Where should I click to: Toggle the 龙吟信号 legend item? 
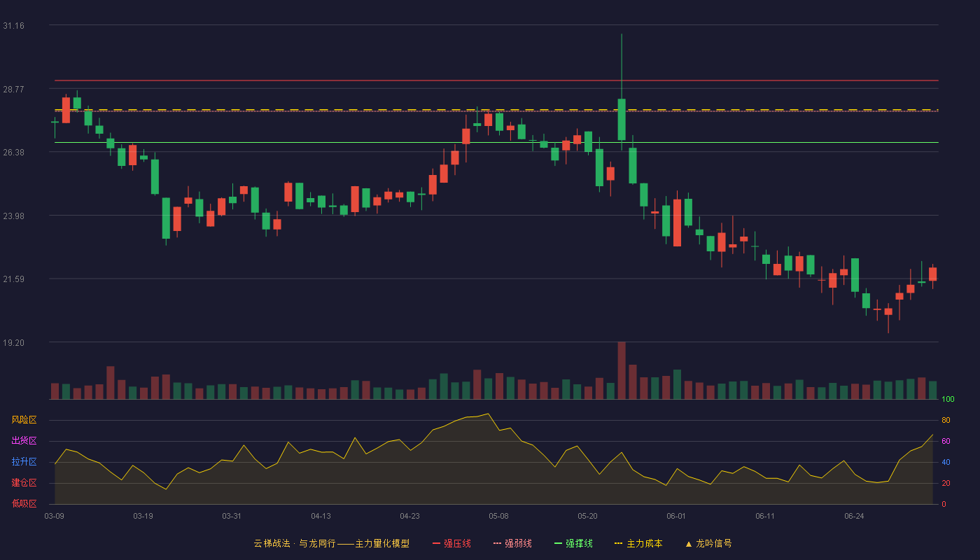tap(708, 543)
